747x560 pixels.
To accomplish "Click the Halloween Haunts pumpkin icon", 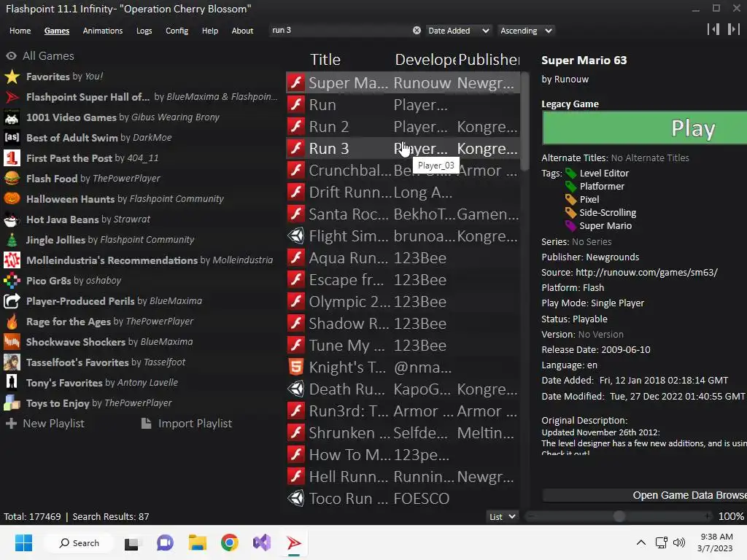I will pos(12,198).
